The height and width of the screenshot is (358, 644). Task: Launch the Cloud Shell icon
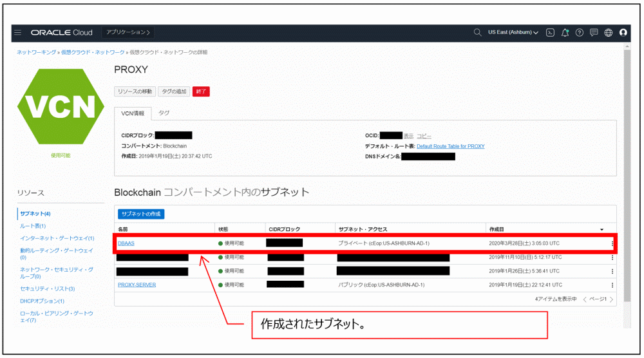tap(551, 32)
